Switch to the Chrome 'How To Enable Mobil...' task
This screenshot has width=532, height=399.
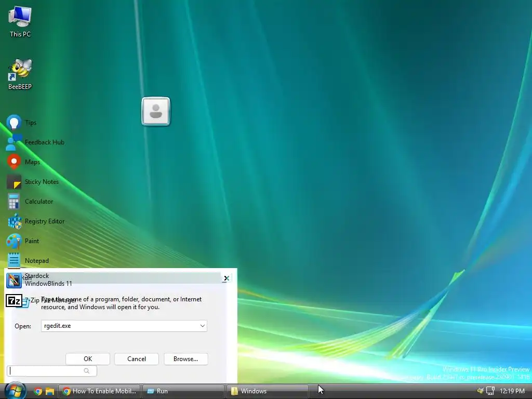[99, 391]
